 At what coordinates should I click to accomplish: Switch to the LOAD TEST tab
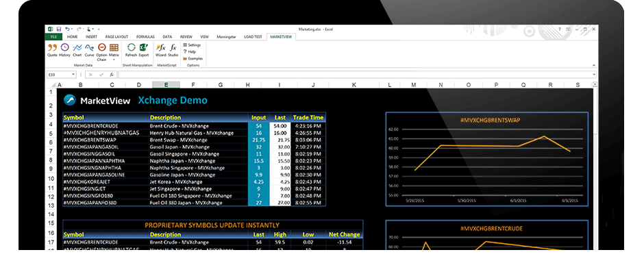pos(253,36)
